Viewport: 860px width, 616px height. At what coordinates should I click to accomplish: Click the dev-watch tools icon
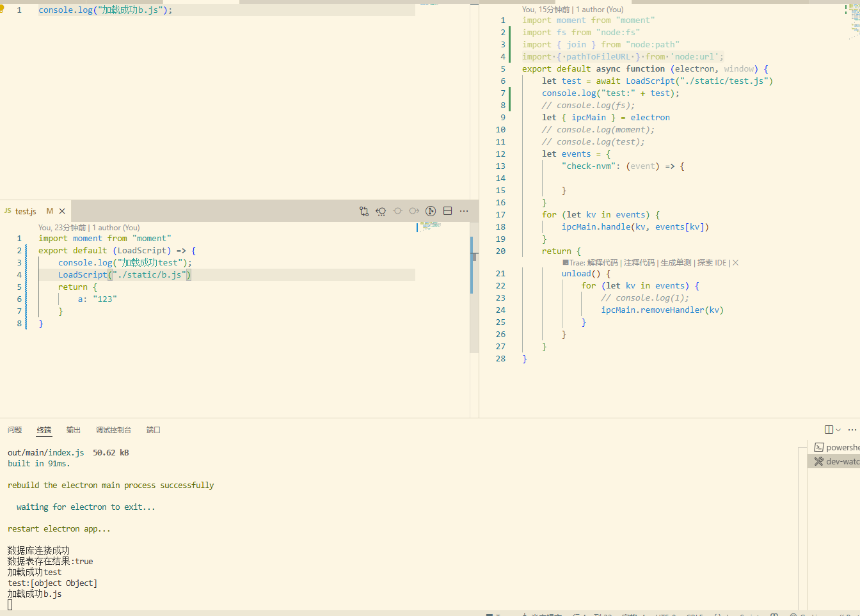818,461
